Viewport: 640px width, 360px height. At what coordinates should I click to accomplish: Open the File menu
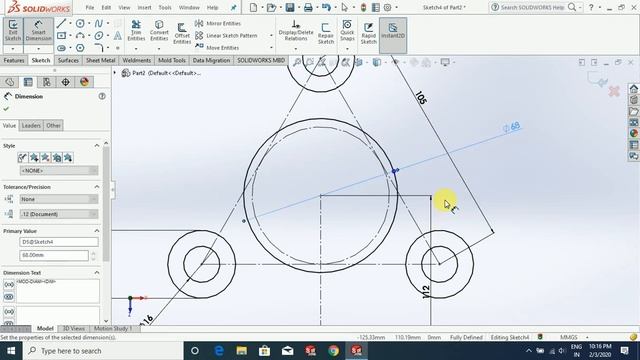[x=90, y=7]
